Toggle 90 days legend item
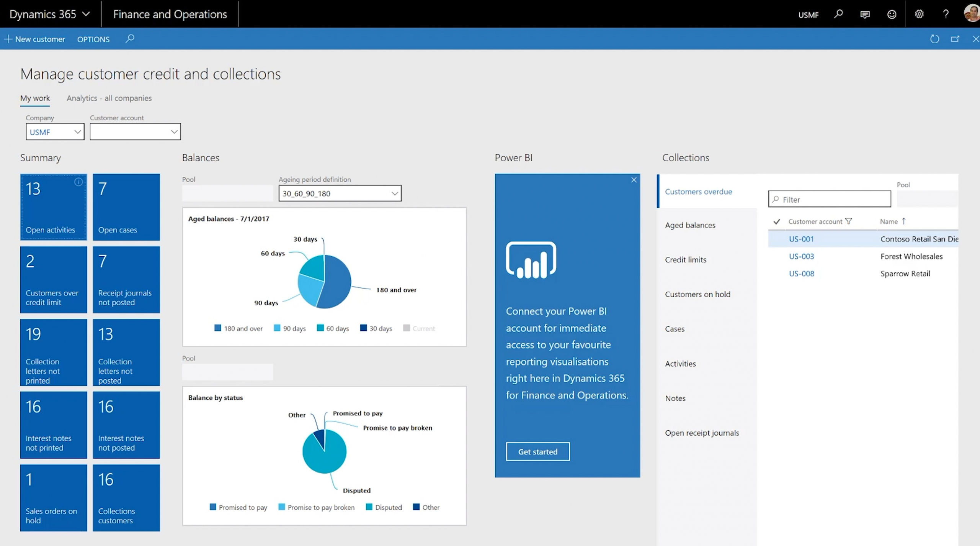Viewport: 980px width, 546px height. pyautogui.click(x=290, y=328)
